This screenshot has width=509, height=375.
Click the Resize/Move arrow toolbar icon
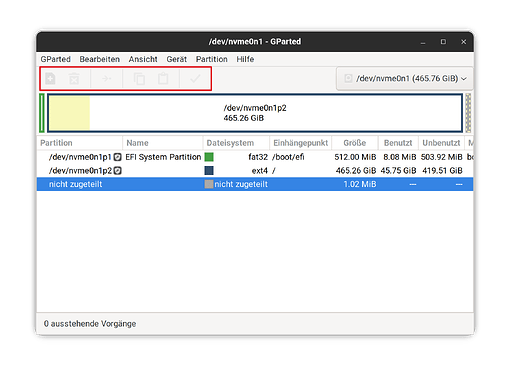point(107,79)
